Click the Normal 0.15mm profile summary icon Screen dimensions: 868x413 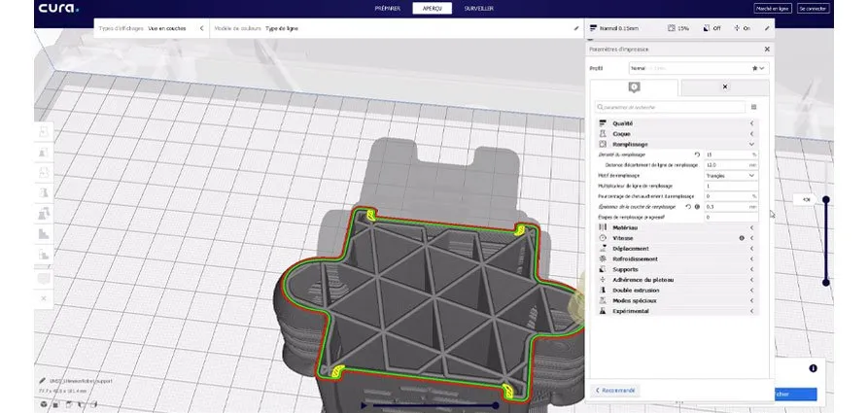(x=594, y=28)
